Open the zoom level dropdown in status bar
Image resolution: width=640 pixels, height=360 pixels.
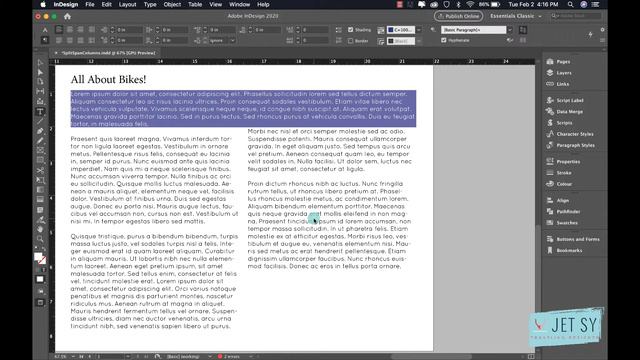[x=73, y=356]
